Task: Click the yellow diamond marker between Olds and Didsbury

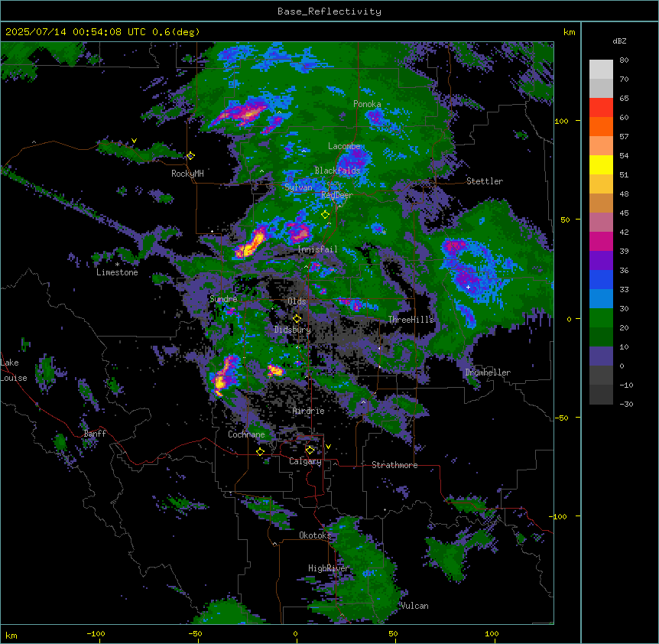Action: [x=297, y=319]
